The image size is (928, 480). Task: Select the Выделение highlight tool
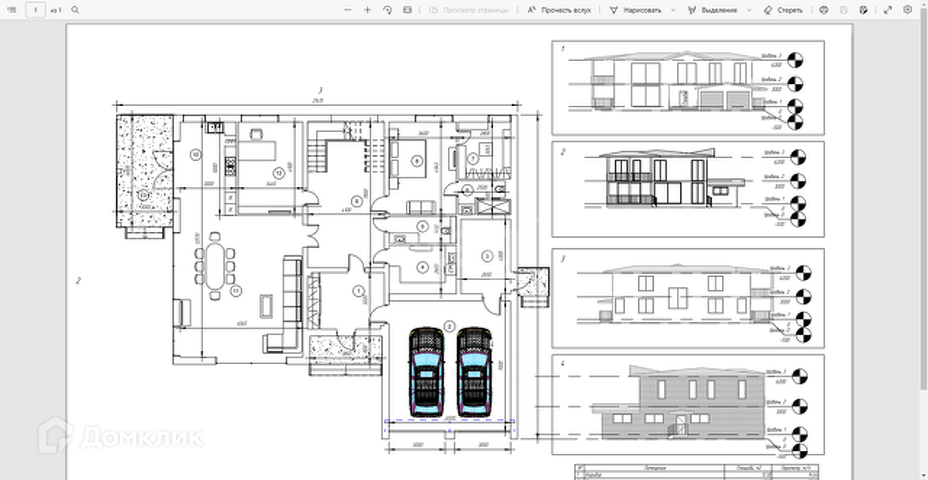coord(713,10)
